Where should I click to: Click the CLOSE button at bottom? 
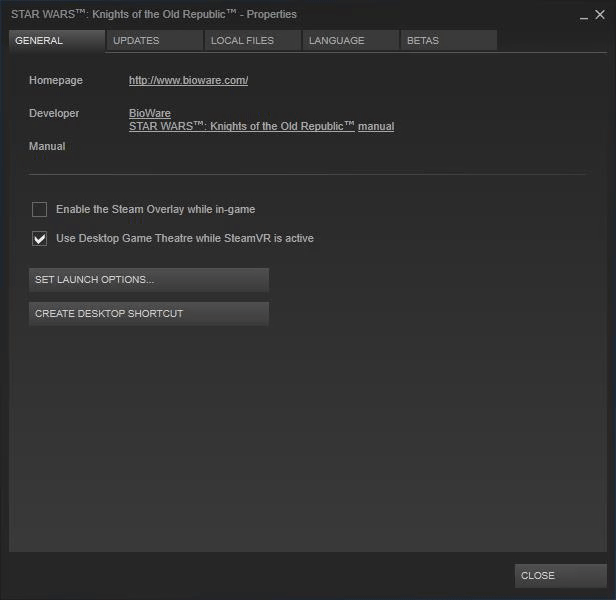(x=561, y=576)
